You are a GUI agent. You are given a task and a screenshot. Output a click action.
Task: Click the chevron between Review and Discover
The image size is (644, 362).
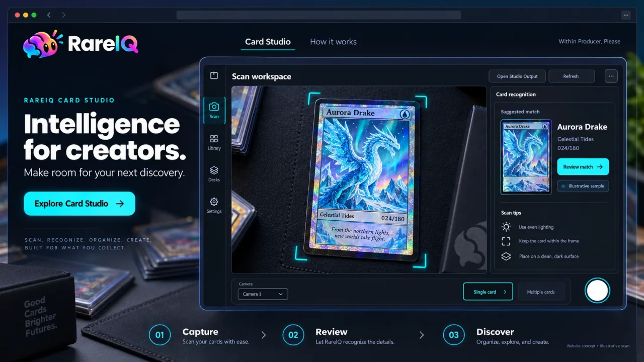point(422,335)
